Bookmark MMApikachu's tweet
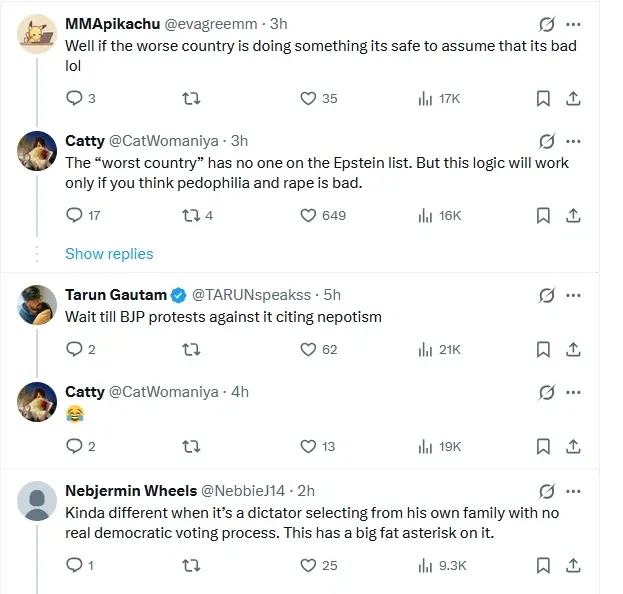This screenshot has width=623, height=594. 543,98
